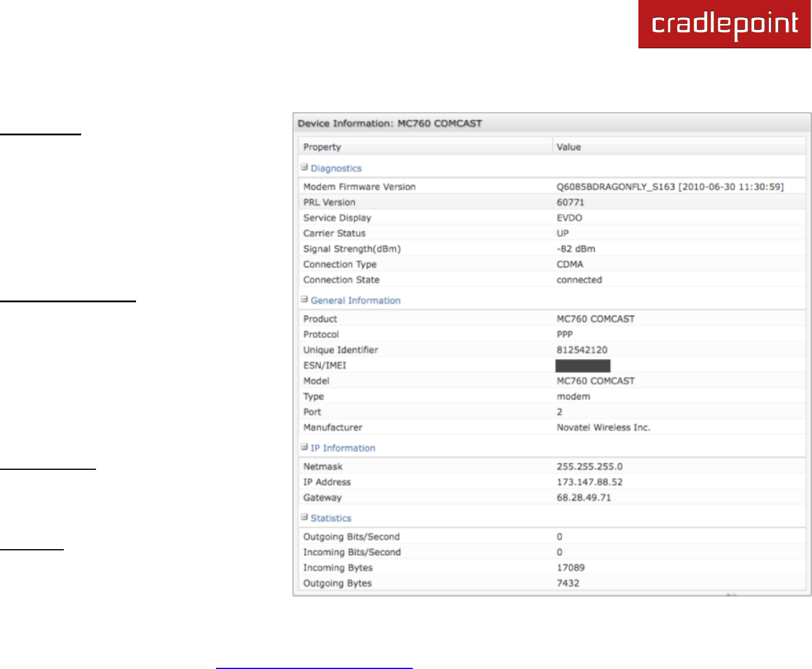Screen dimensions: 812x669
Task: Select the 7432 outgoing bytes value
Action: click(568, 583)
